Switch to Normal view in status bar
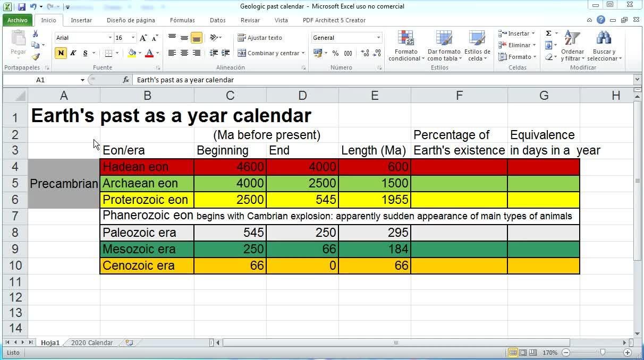 coord(513,353)
